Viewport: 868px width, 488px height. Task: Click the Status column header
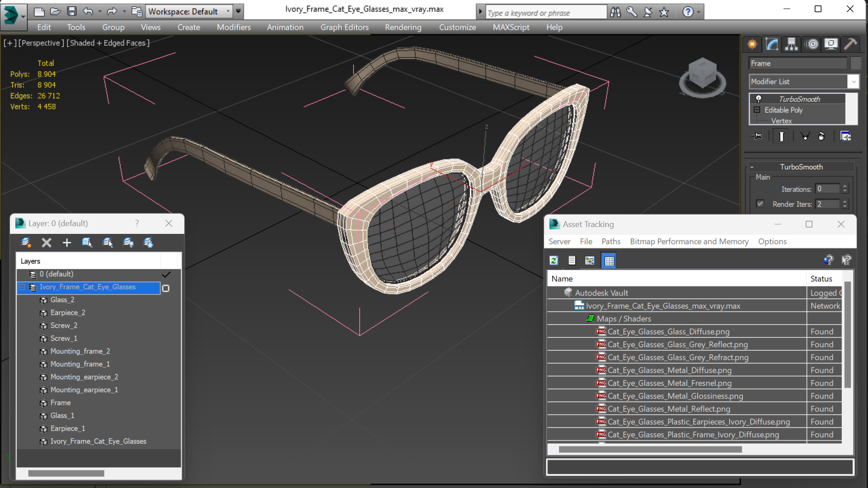point(824,279)
